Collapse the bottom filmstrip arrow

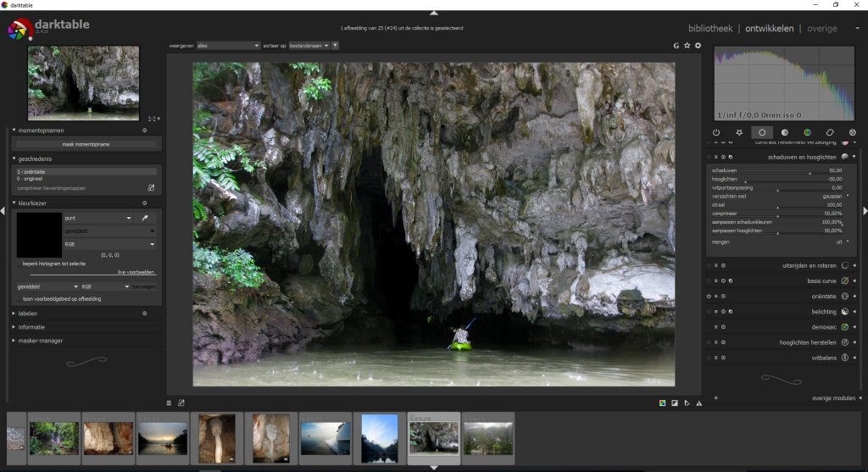click(434, 468)
